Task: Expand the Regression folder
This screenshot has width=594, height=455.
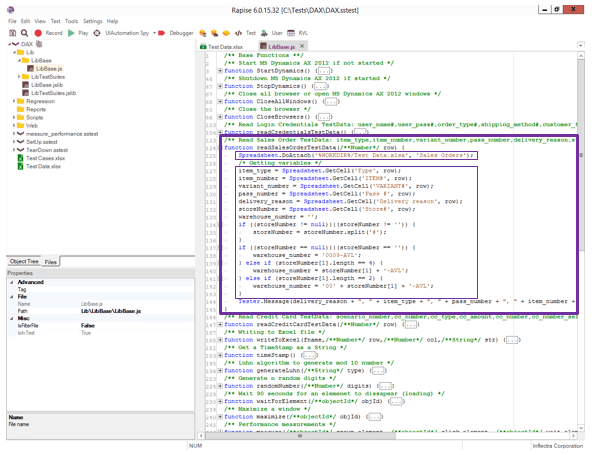Action: coord(14,101)
